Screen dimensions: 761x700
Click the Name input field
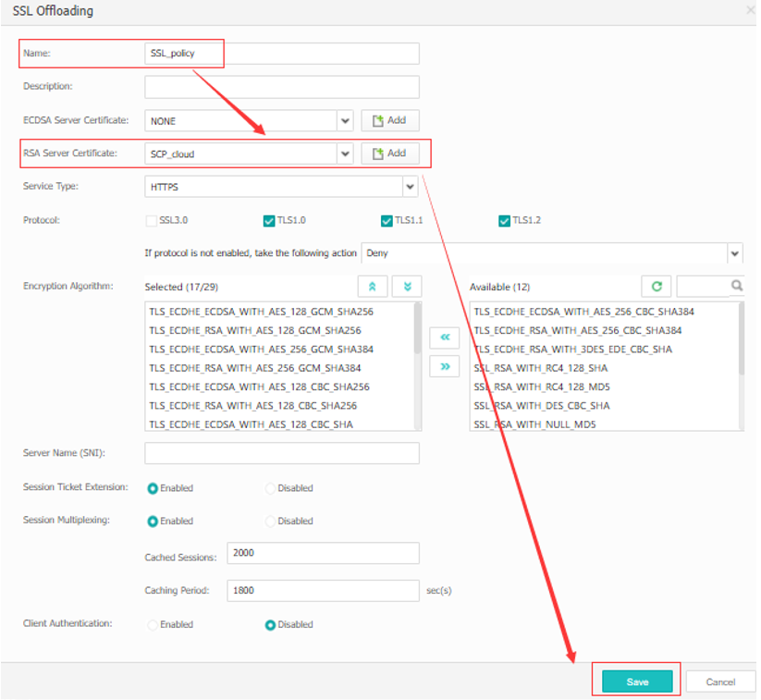click(282, 54)
